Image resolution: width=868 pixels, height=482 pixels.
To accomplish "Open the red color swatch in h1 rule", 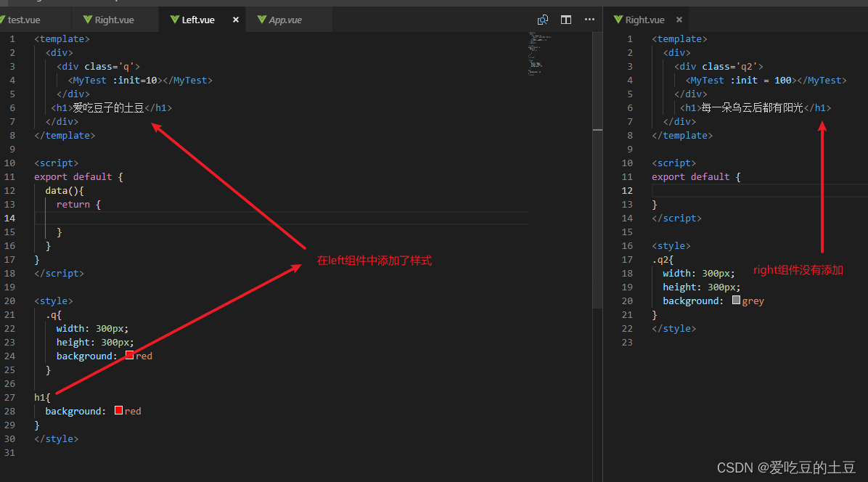I will tap(118, 410).
